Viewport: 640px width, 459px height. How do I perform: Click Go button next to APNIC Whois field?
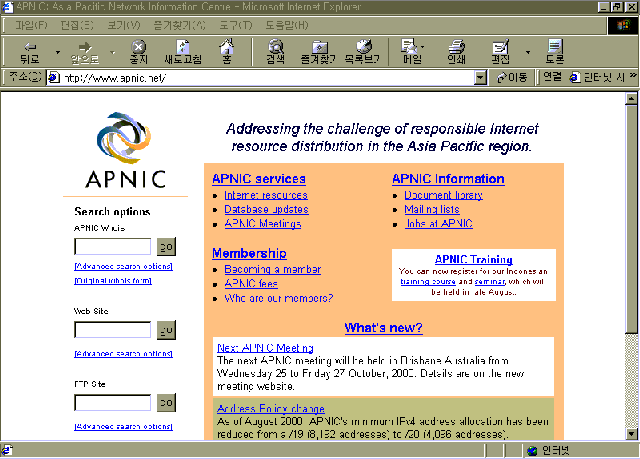(x=167, y=246)
